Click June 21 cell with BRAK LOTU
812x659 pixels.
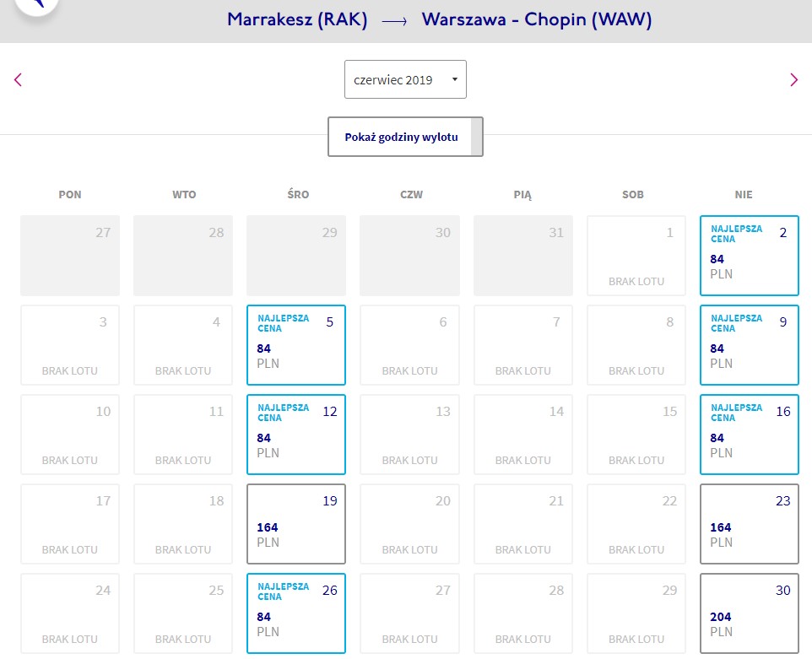point(523,524)
